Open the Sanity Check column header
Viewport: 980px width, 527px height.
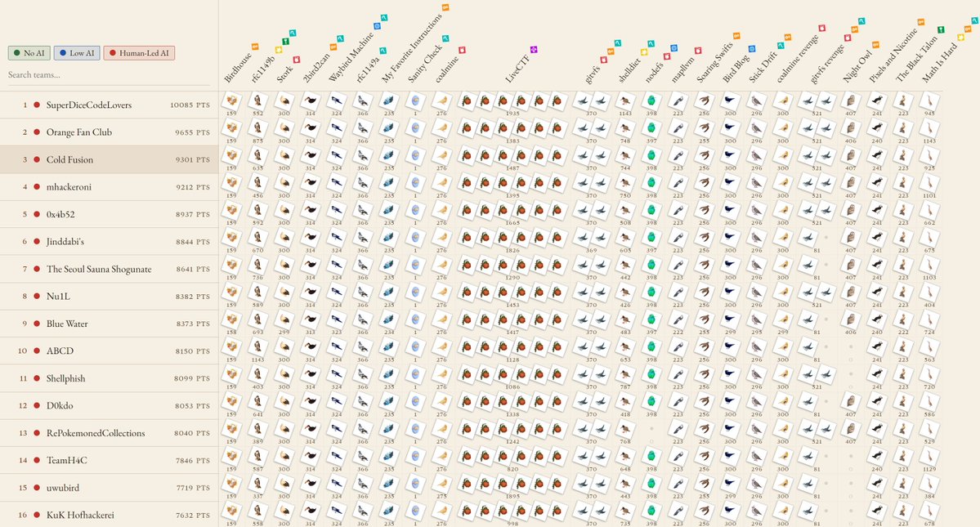tap(425, 63)
